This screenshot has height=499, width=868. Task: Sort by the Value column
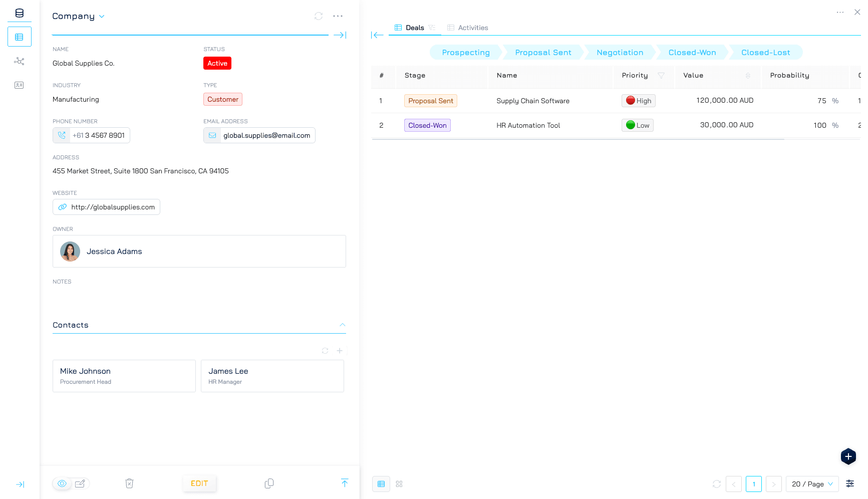pyautogui.click(x=748, y=76)
